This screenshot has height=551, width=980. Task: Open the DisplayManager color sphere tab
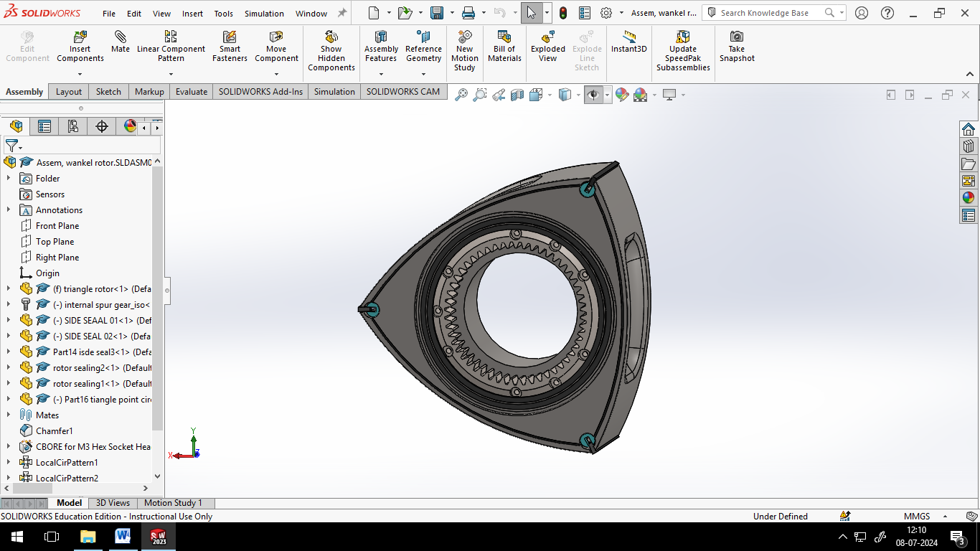[130, 126]
